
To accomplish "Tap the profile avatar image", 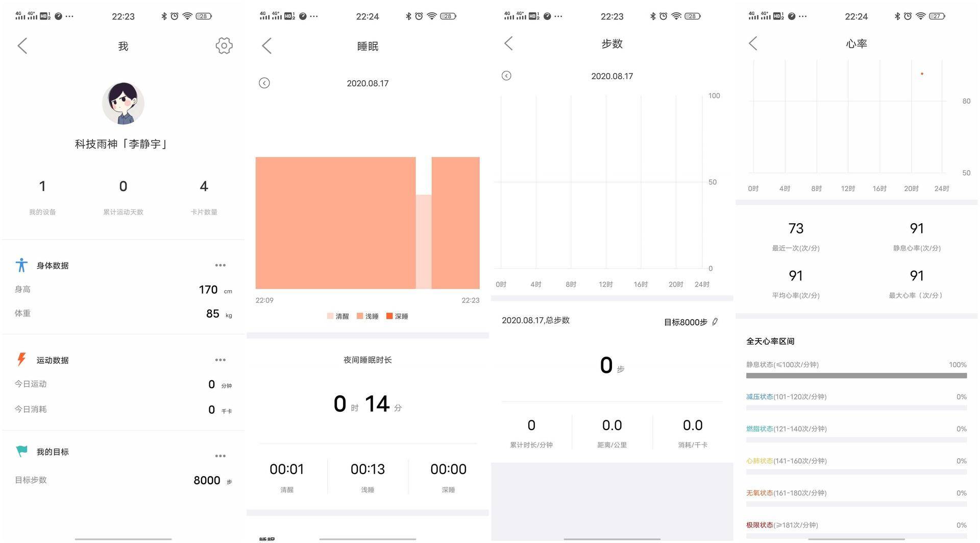I will click(x=122, y=103).
